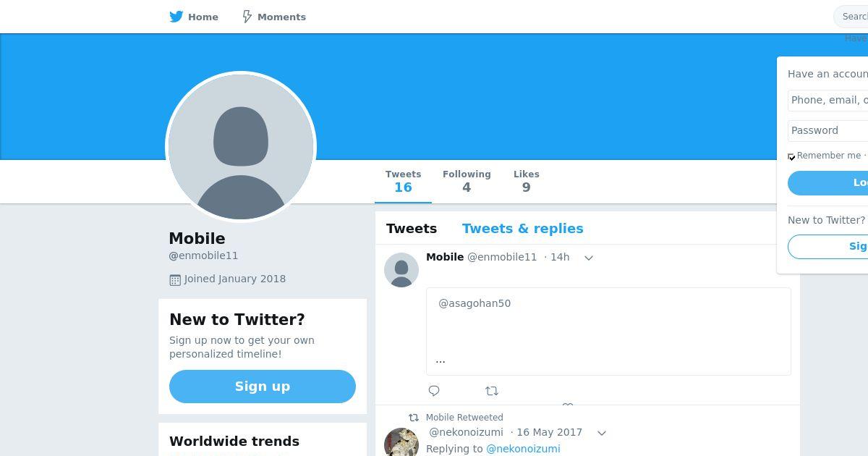Select the Tweets 16 stat tab
The width and height of the screenshot is (868, 456).
(403, 182)
